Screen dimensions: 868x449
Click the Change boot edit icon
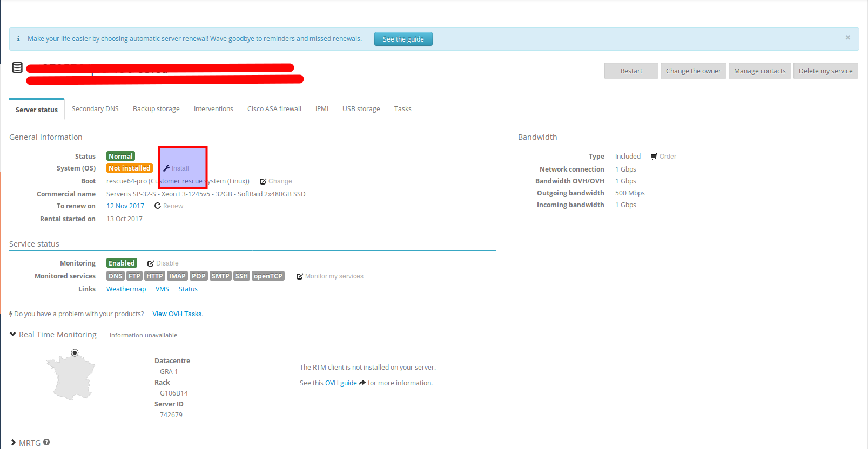pos(263,181)
